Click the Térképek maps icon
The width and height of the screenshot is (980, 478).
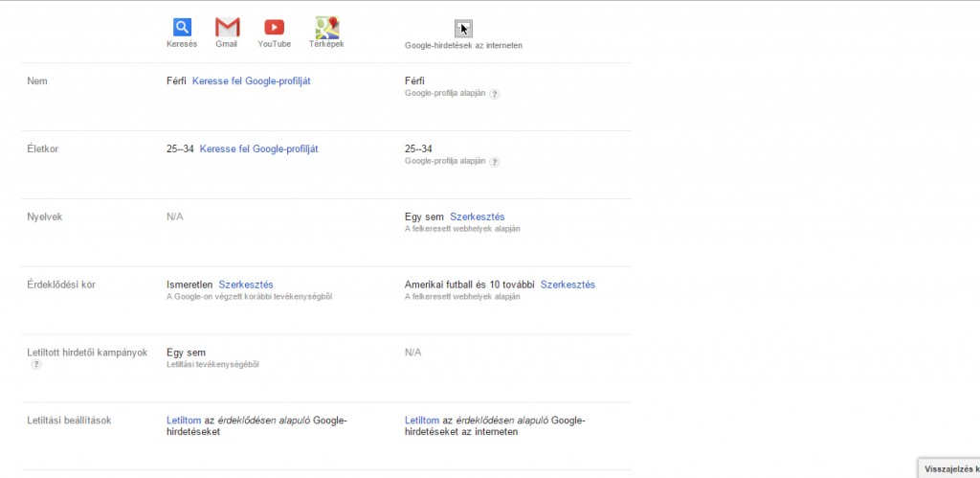tap(326, 28)
